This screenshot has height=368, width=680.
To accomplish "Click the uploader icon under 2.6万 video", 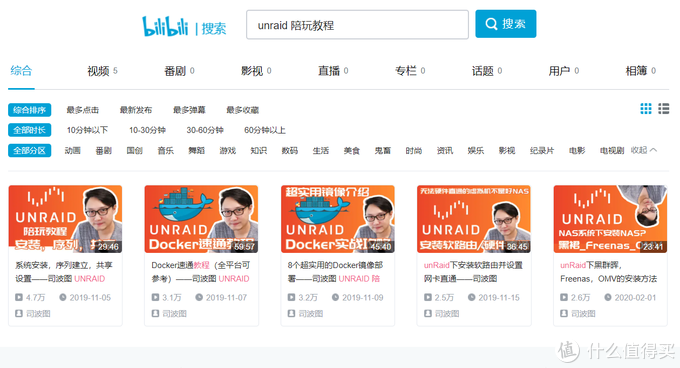I will [x=564, y=313].
